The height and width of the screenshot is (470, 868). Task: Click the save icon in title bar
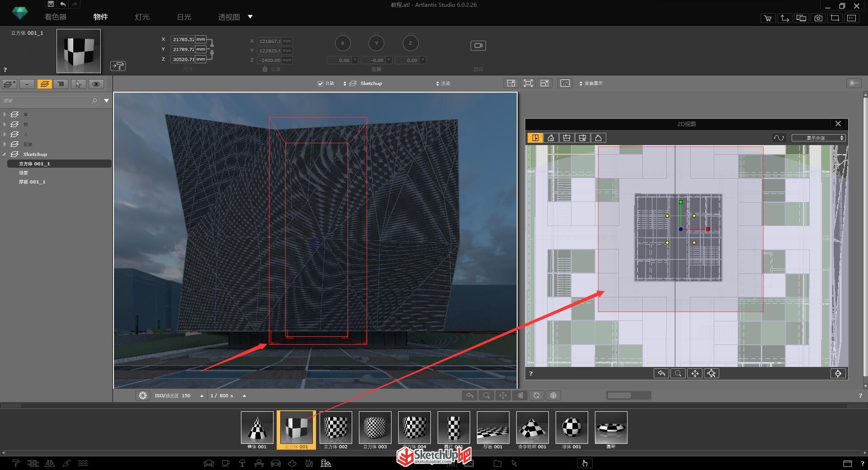pyautogui.click(x=51, y=4)
